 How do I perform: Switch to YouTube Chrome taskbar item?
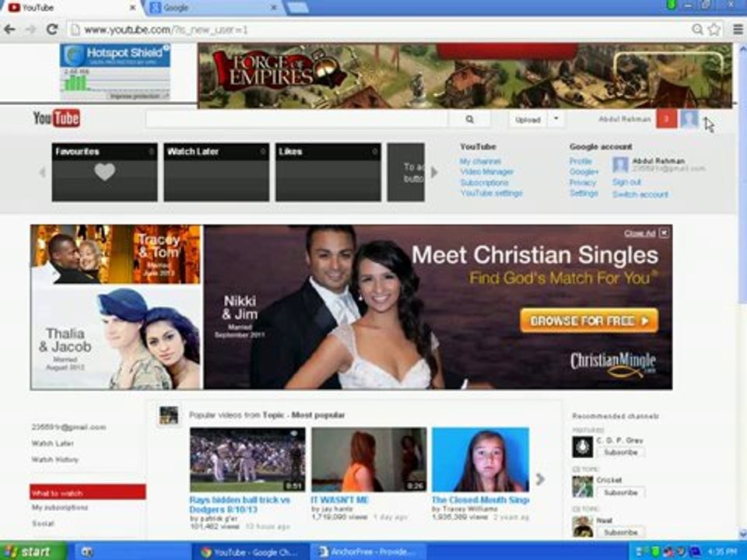(250, 552)
